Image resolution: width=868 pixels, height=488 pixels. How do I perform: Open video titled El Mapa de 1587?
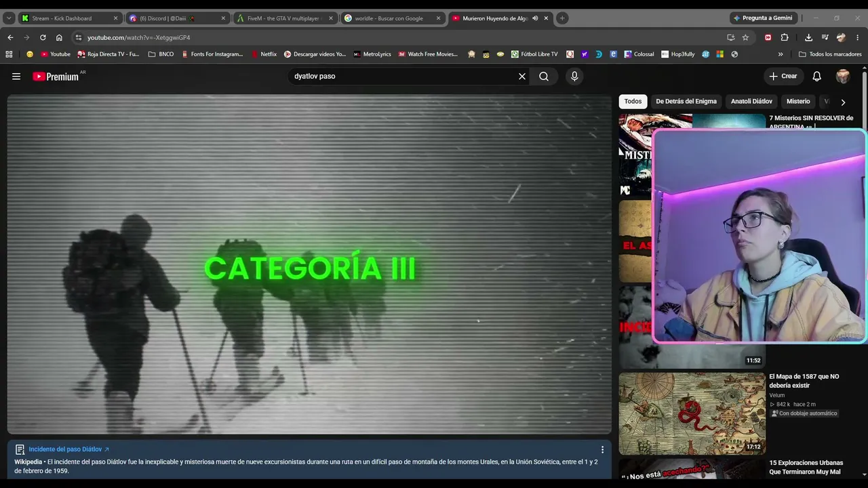tap(804, 381)
